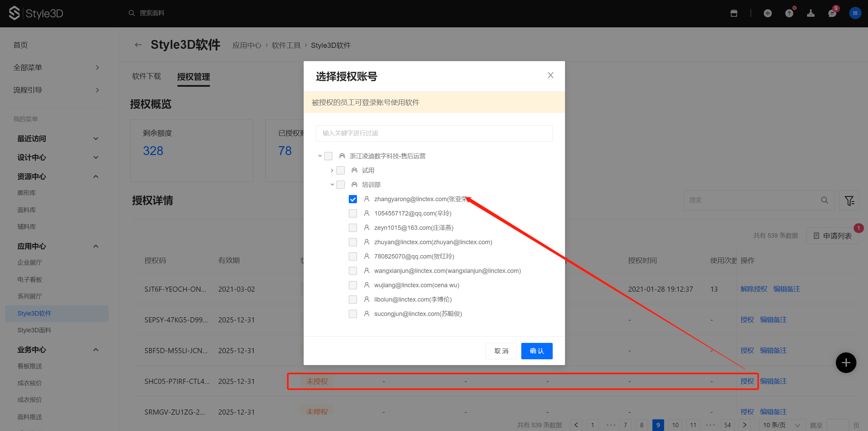Screen dimensions: 868x431
Task: Click the 确认 button in dialog
Action: coord(536,351)
